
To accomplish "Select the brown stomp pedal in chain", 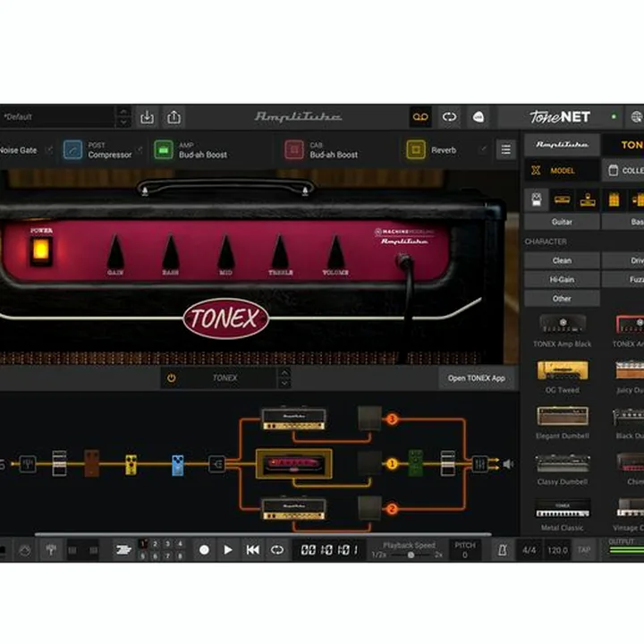I will click(91, 463).
